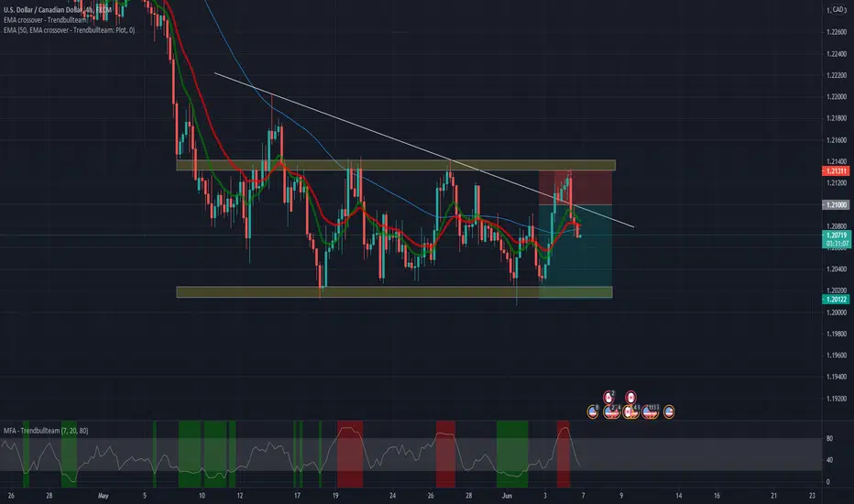854x504 pixels.
Task: Open the US economic event icon with badge 8
Action: [593, 412]
